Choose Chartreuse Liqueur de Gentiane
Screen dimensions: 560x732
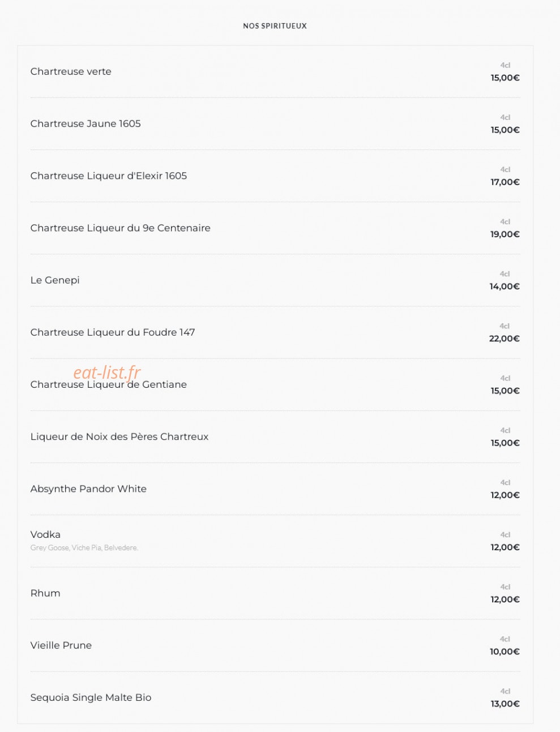coord(109,385)
